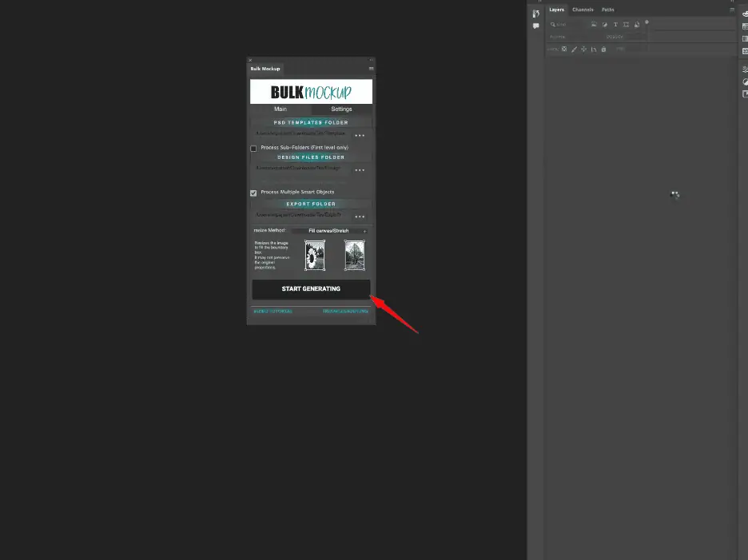748x560 pixels.
Task: Enable Process Sub-Folders checkbox
Action: click(253, 148)
